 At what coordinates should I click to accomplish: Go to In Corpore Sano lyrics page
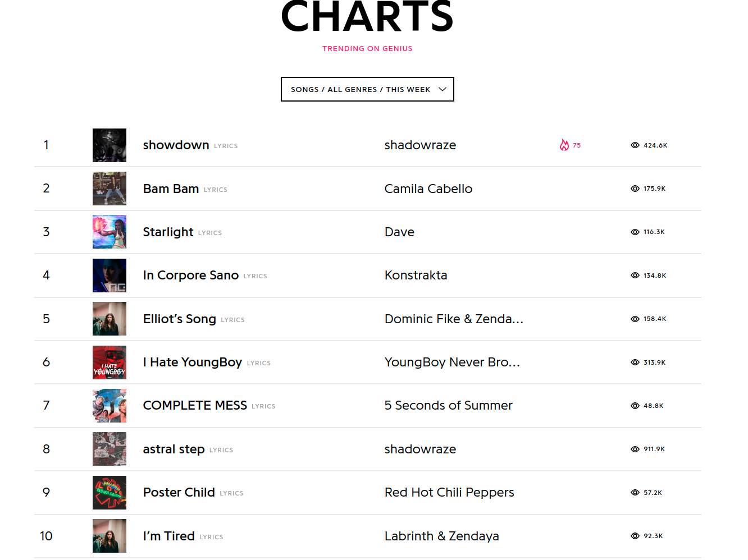click(190, 276)
